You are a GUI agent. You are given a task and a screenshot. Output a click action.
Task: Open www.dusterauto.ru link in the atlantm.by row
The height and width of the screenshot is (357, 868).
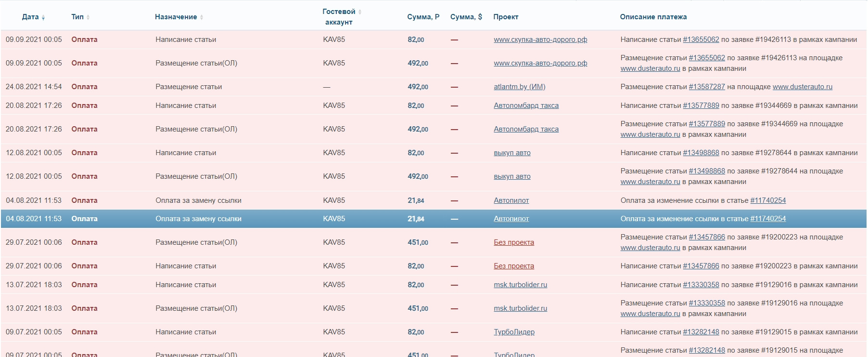(x=802, y=87)
